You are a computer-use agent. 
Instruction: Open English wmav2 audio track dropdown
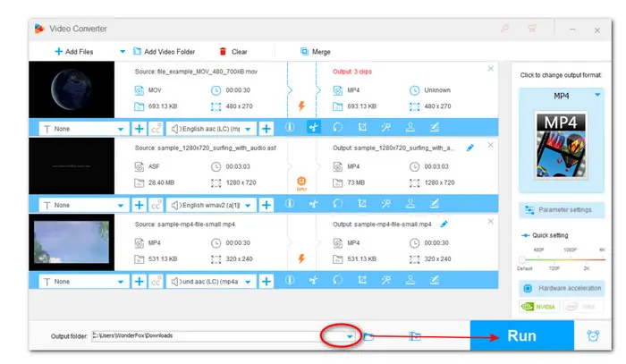[x=211, y=205]
